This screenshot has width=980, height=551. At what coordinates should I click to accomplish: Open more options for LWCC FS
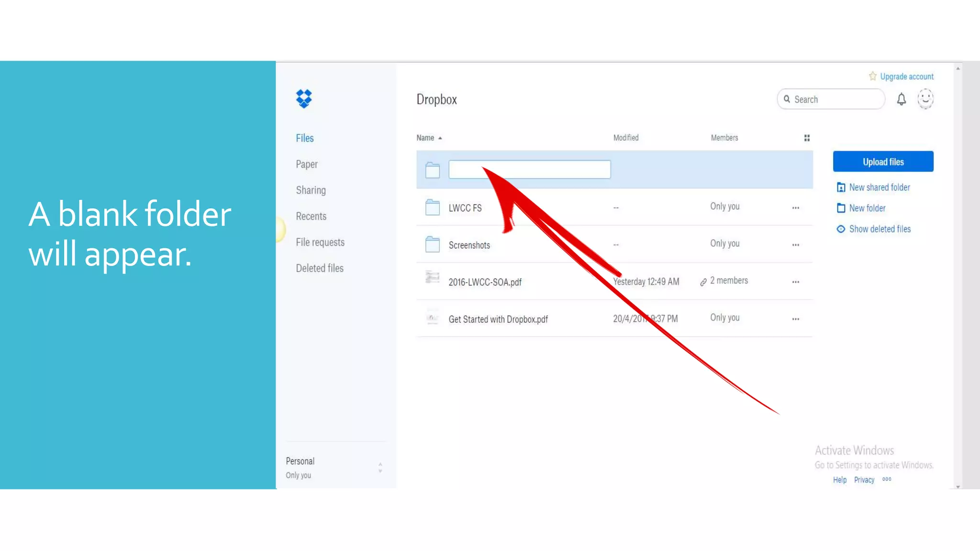point(795,208)
